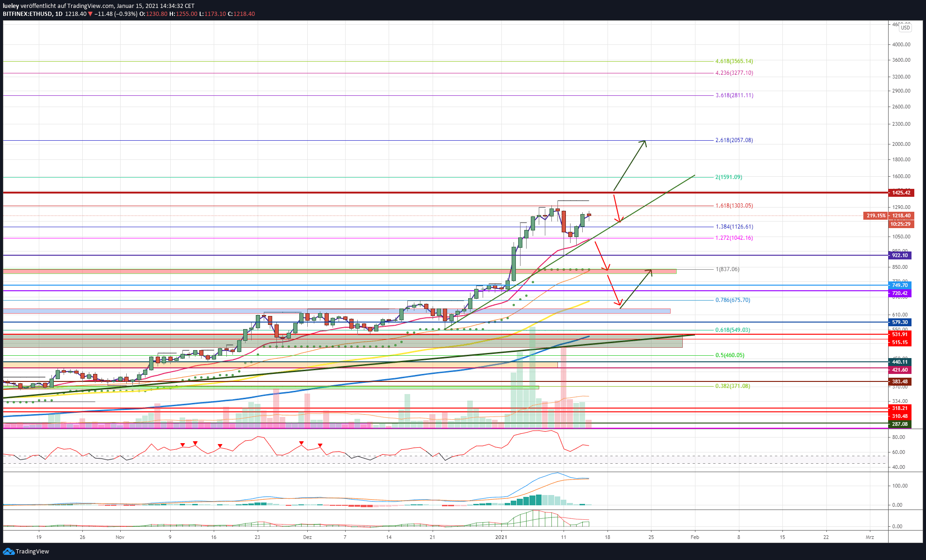Open the USD currency selector on price axis
The height and width of the screenshot is (560, 926).
(905, 28)
